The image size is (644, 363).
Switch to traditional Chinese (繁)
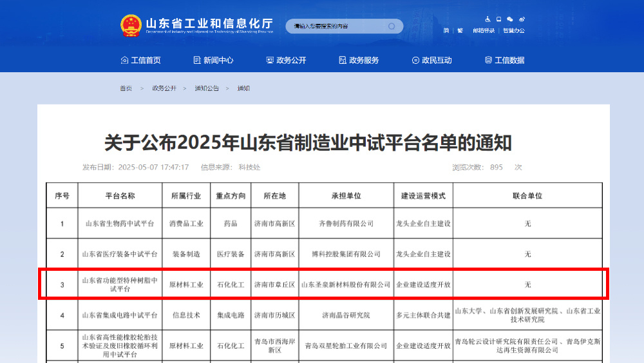pos(460,31)
